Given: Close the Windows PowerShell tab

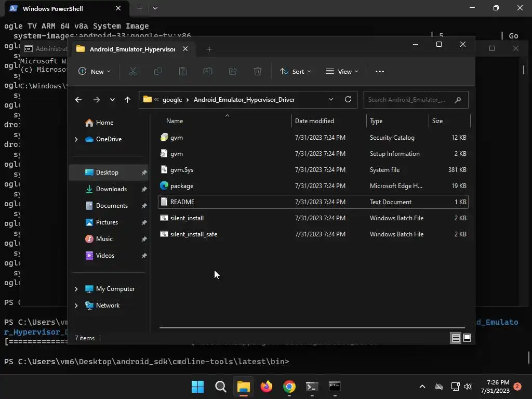Looking at the screenshot, I should click(x=118, y=8).
